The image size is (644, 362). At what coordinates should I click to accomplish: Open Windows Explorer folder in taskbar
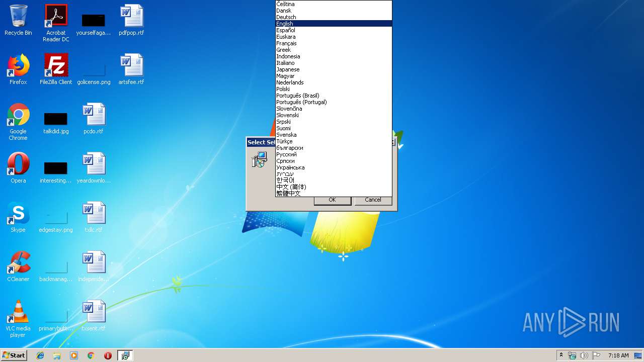tap(57, 355)
